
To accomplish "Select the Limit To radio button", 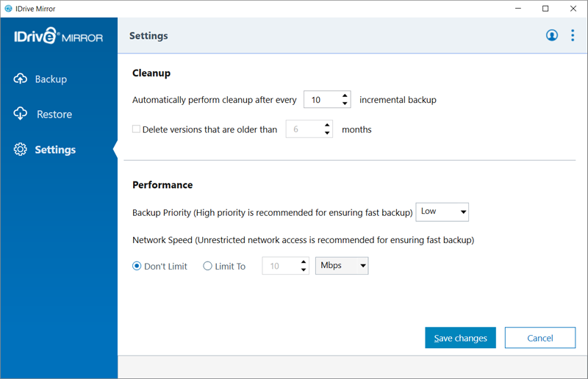I will pos(207,266).
